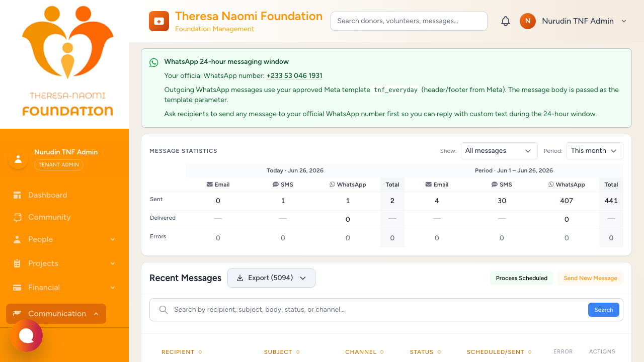Select Communication in the sidebar

coord(56,314)
